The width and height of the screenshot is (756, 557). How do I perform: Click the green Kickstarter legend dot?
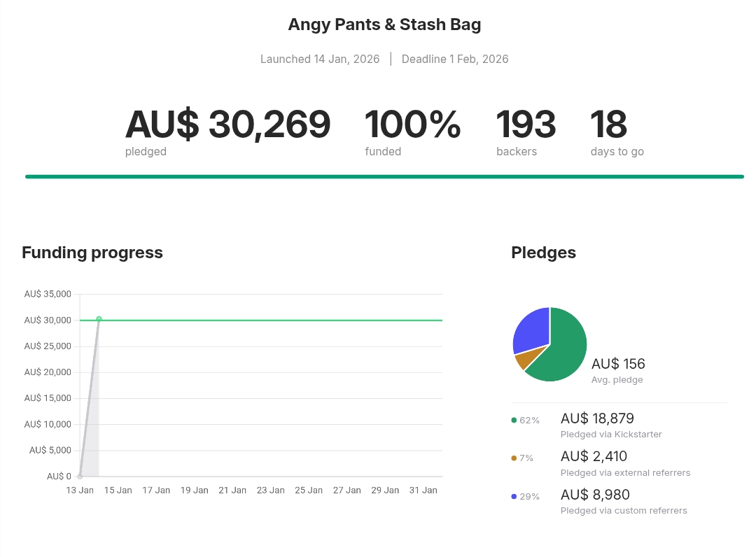pyautogui.click(x=514, y=421)
